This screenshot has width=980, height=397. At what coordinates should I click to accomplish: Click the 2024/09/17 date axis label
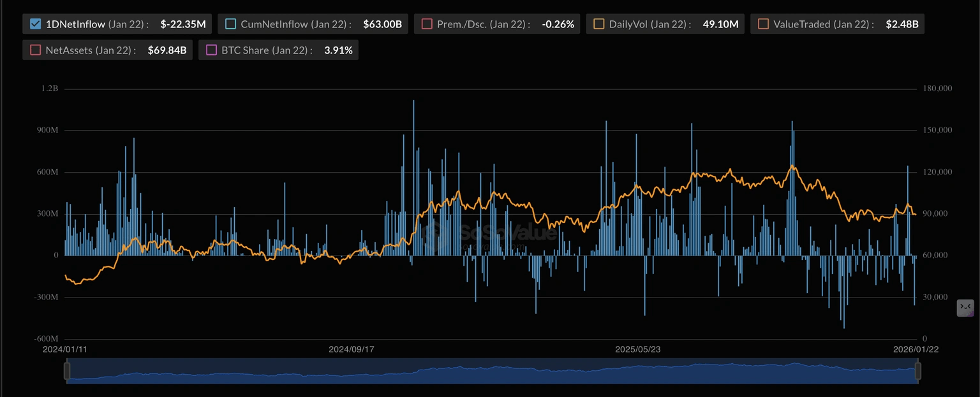(351, 349)
